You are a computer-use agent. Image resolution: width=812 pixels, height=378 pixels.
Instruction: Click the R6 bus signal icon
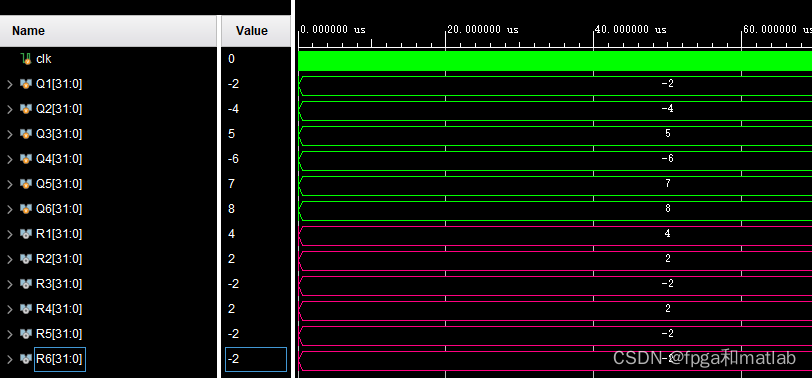point(26,359)
